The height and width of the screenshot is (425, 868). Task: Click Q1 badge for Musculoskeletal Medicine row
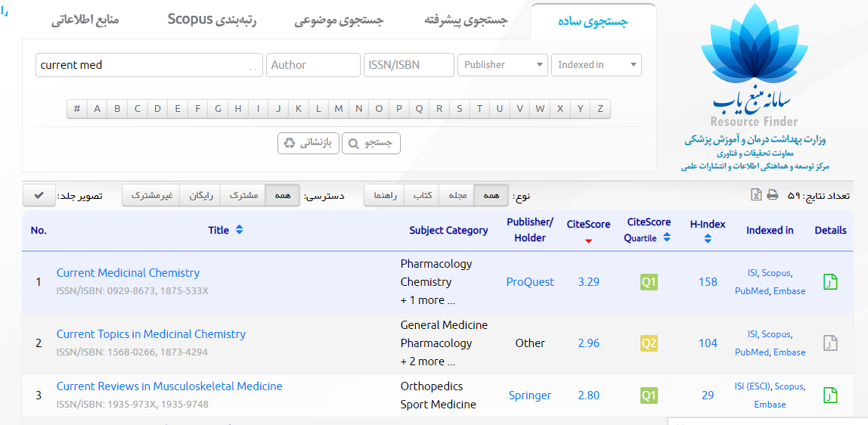(649, 395)
